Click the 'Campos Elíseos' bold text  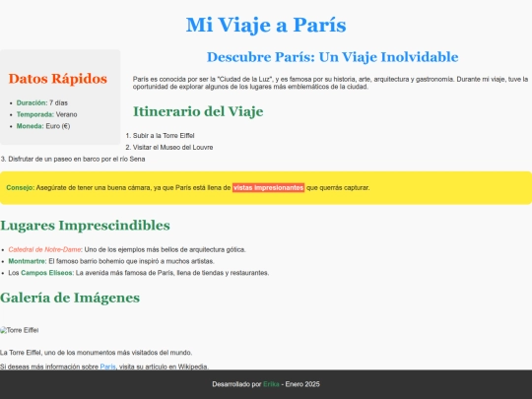[x=46, y=273]
